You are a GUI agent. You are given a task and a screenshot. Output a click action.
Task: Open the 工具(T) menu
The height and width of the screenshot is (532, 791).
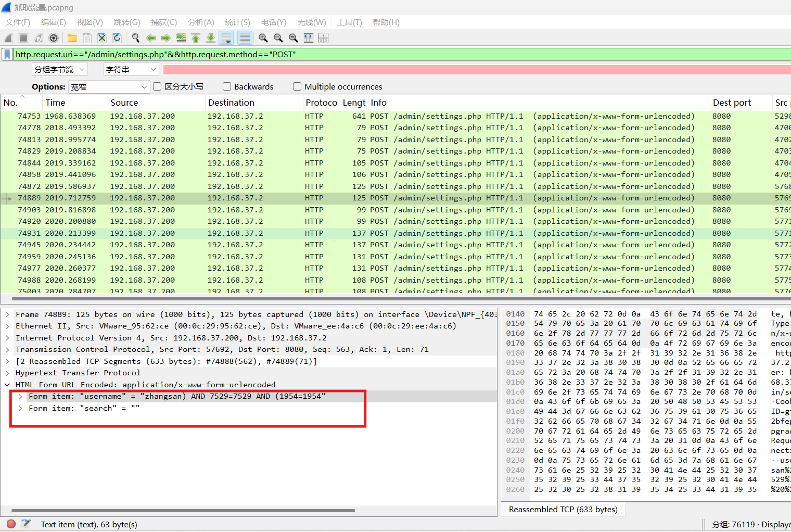(349, 22)
